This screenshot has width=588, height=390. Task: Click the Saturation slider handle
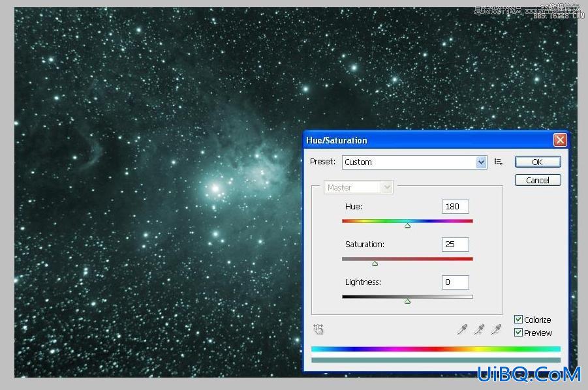375,263
